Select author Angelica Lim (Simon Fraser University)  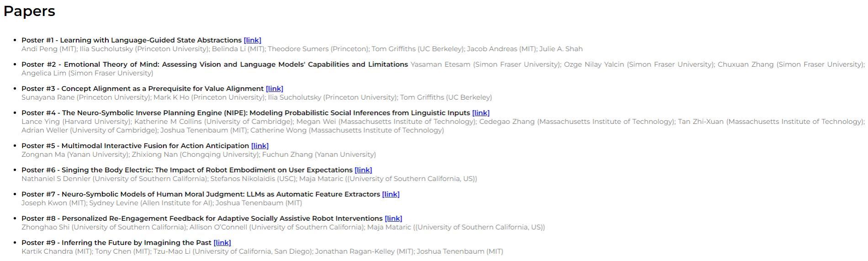[87, 73]
